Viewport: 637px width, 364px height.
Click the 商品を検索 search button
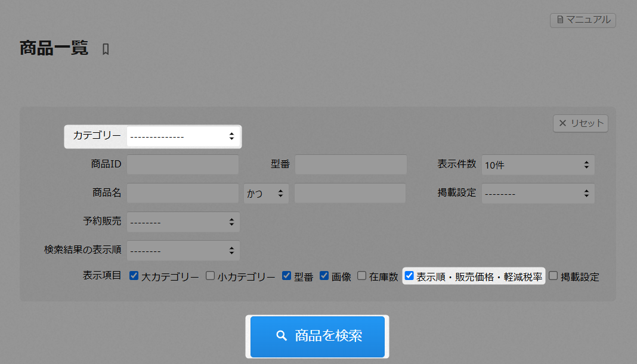[317, 336]
